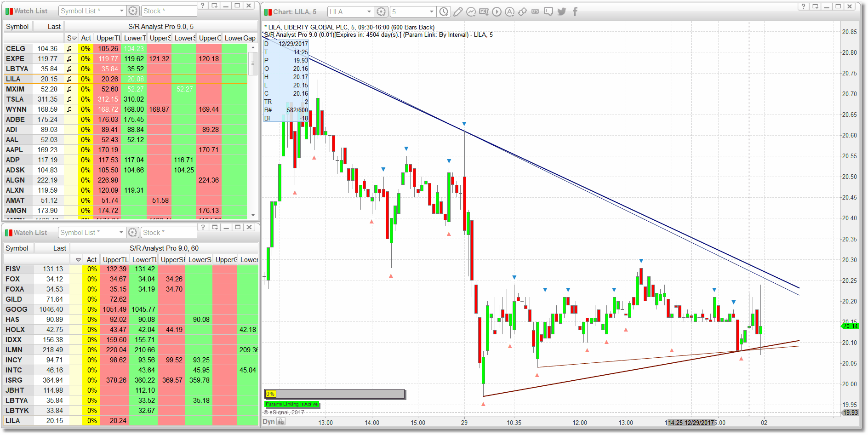
Task: Click the Act column header in top Watch List
Action: [86, 38]
